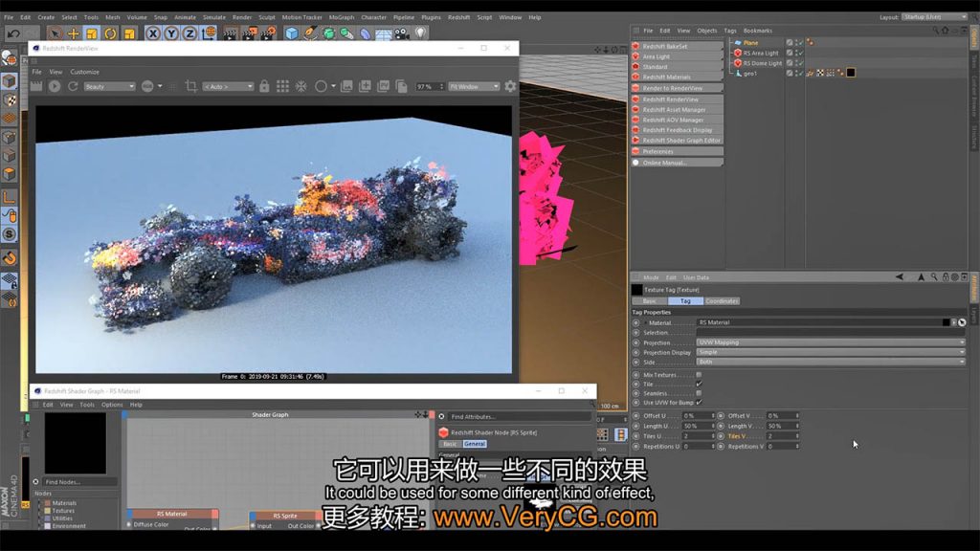Image resolution: width=980 pixels, height=551 pixels.
Task: Click the coordinate system icon
Action: (x=209, y=33)
